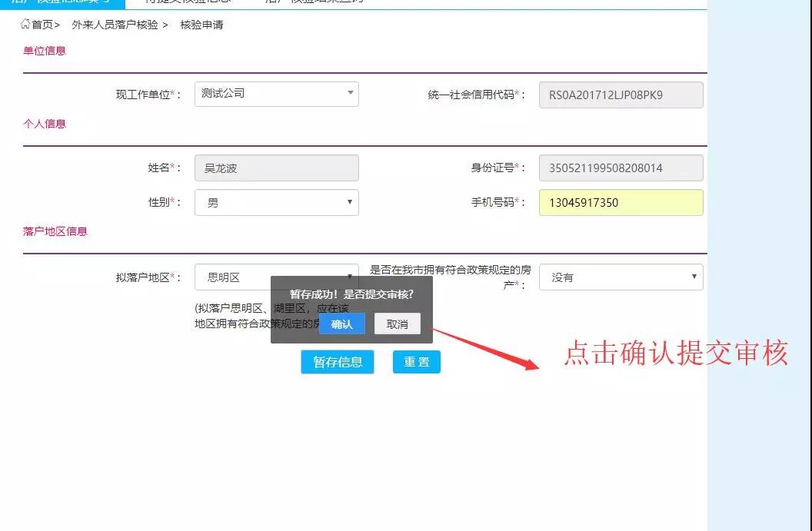Click the 身份证号 ID number field
This screenshot has height=531, width=812.
click(621, 168)
